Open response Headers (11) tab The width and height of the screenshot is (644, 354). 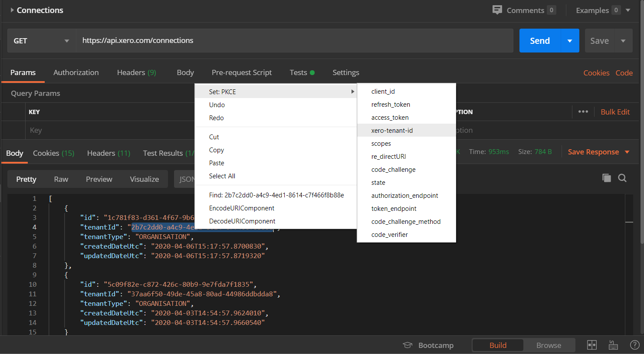tap(108, 153)
